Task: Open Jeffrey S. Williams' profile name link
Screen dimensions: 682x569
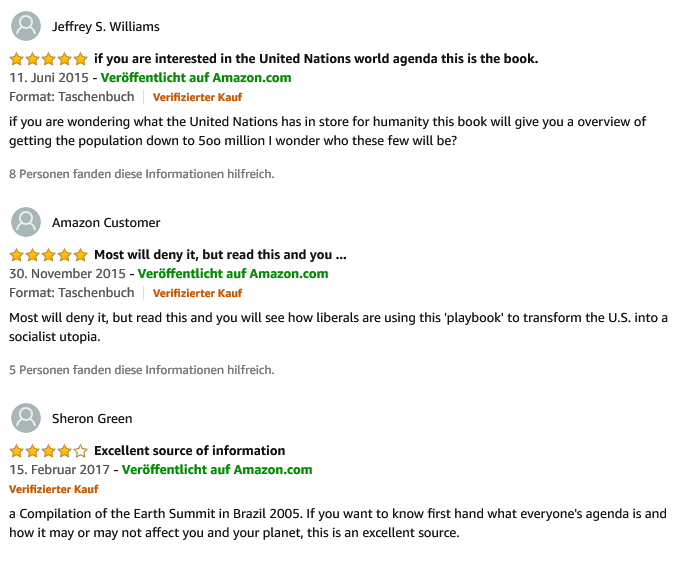Action: pos(105,26)
